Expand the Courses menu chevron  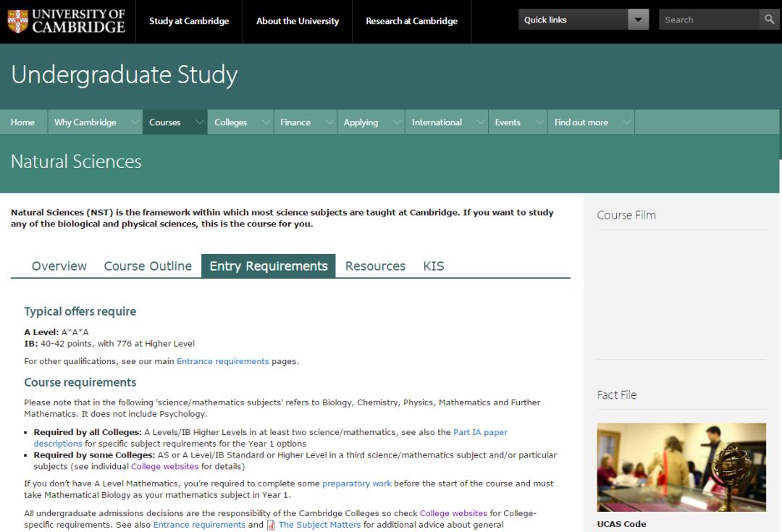[200, 122]
